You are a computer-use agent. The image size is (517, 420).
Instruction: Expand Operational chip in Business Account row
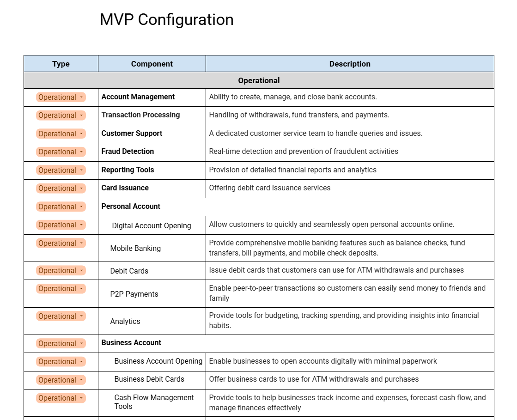(61, 344)
